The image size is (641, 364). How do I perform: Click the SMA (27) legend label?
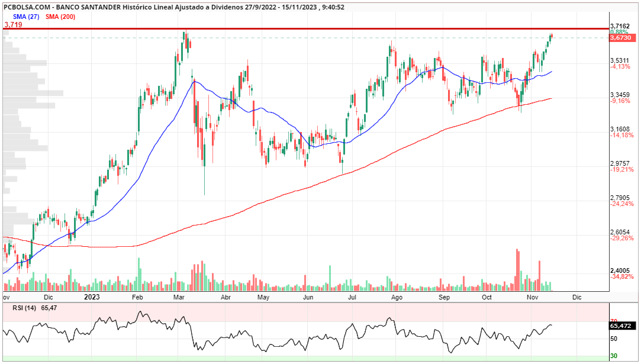click(26, 17)
